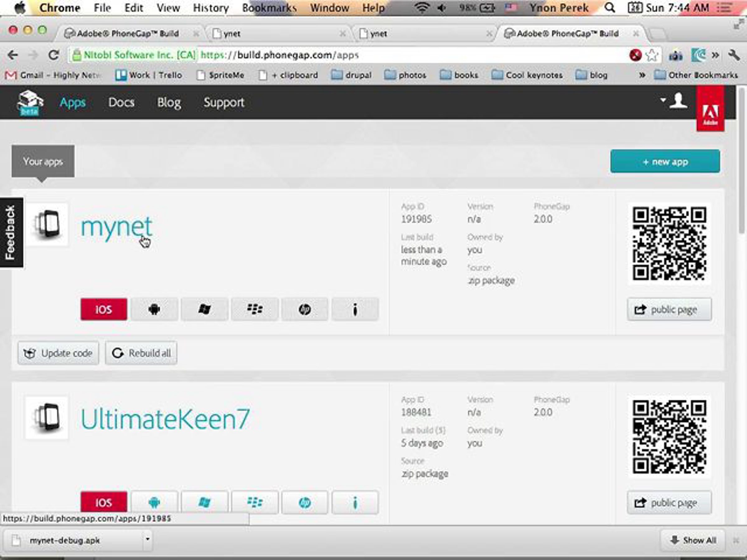
Task: Open the Docs navigation item
Action: tap(121, 102)
